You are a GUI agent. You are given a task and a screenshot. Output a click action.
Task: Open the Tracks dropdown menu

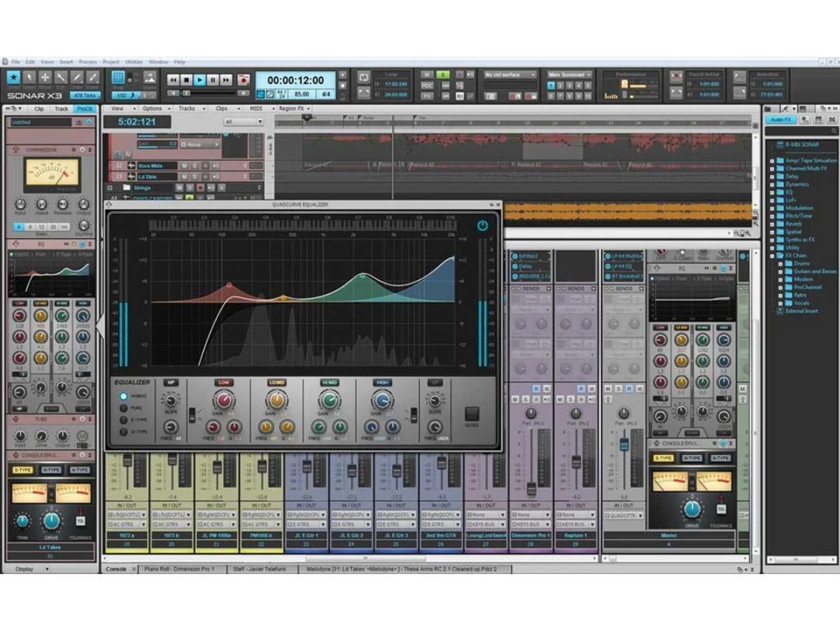click(189, 109)
